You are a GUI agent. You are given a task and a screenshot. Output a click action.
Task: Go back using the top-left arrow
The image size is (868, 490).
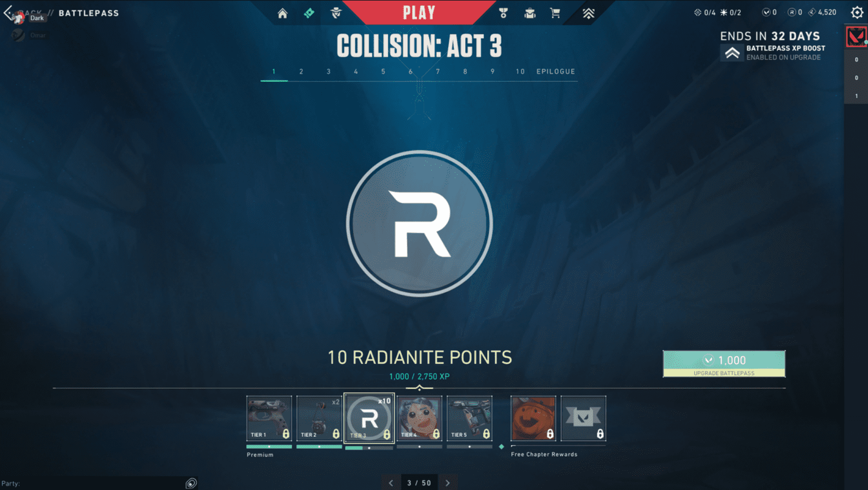(x=8, y=13)
